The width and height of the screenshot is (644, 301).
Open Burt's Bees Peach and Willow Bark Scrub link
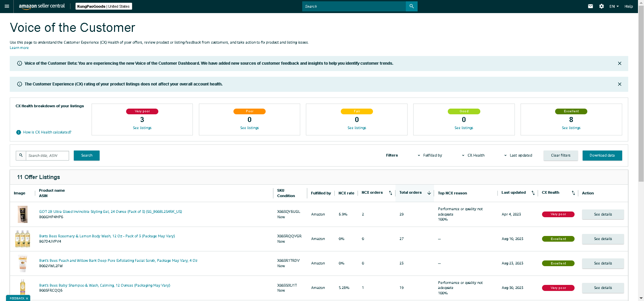tap(118, 261)
